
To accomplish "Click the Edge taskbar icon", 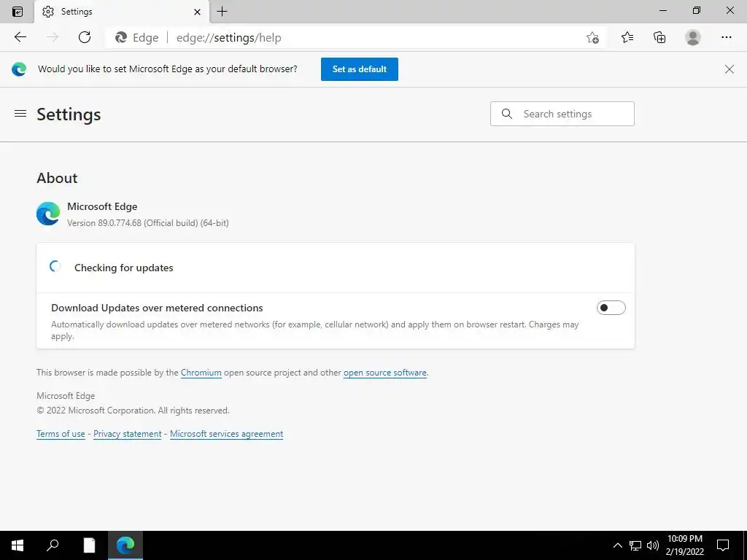I will tap(125, 545).
